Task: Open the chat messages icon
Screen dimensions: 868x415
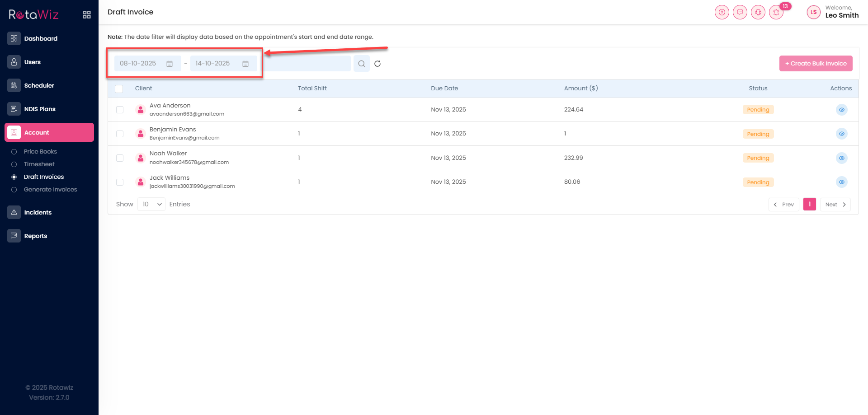Action: pyautogui.click(x=740, y=12)
